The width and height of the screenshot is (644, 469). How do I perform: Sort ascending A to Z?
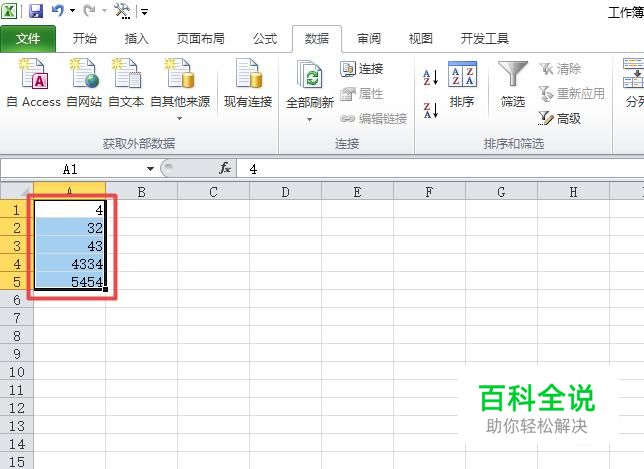[x=430, y=77]
